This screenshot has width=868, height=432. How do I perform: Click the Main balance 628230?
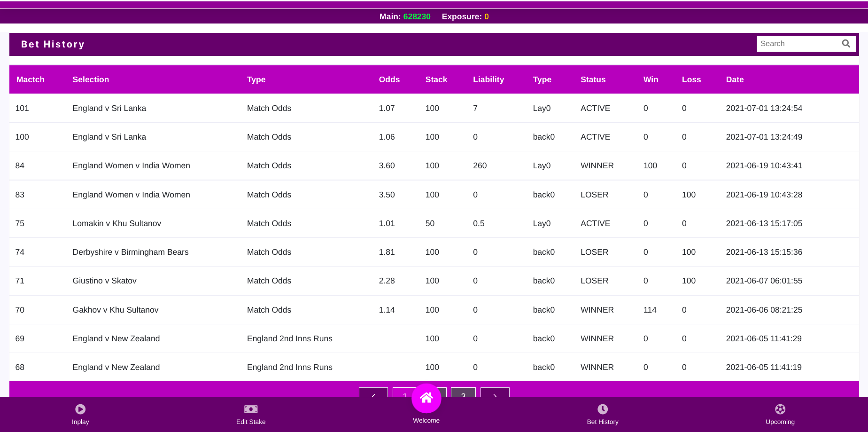tap(417, 16)
